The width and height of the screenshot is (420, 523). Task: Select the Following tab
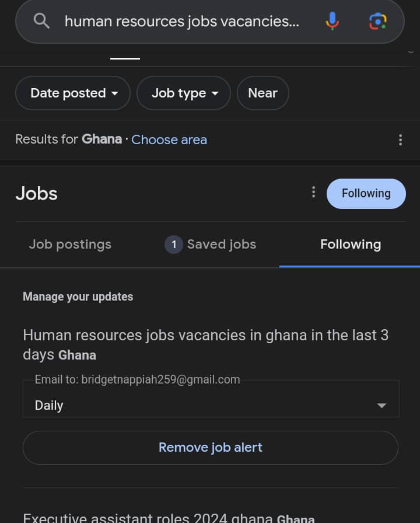pyautogui.click(x=350, y=245)
